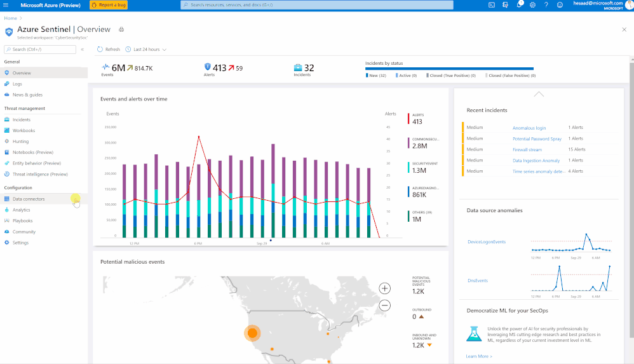Open the Anomalous login incident
The image size is (634, 364).
[529, 128]
